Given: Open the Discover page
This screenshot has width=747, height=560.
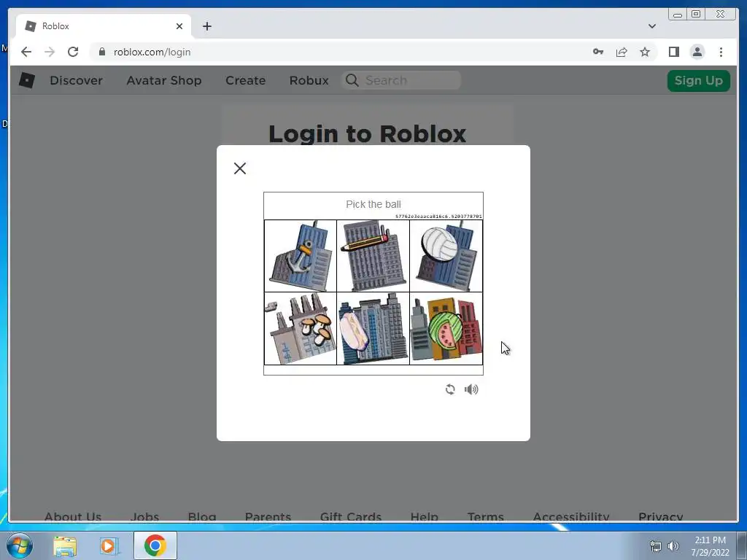Looking at the screenshot, I should [x=76, y=80].
